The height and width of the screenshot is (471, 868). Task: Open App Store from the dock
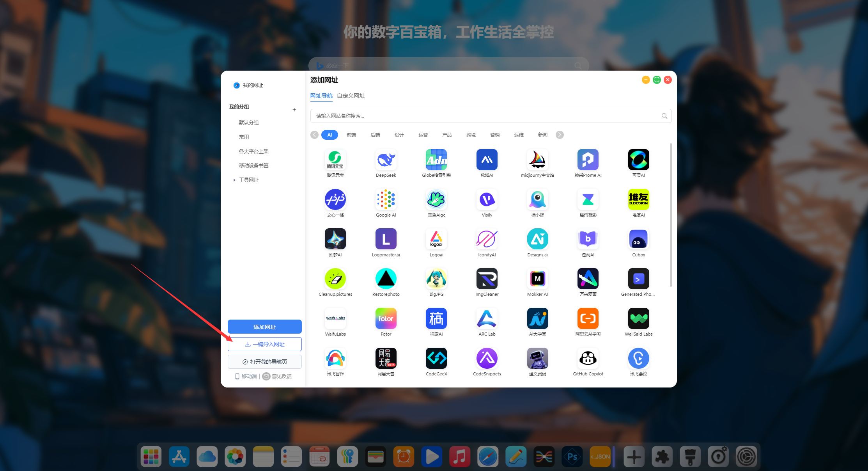pyautogui.click(x=179, y=457)
